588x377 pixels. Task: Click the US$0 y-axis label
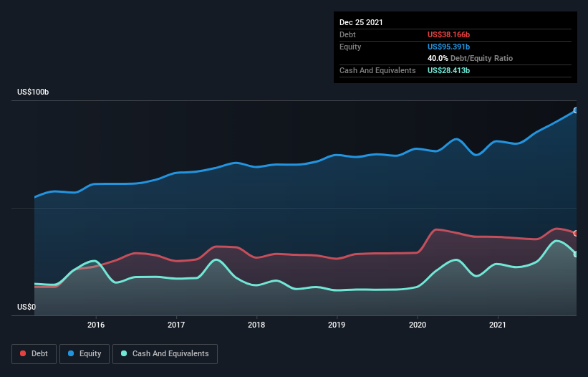click(26, 307)
